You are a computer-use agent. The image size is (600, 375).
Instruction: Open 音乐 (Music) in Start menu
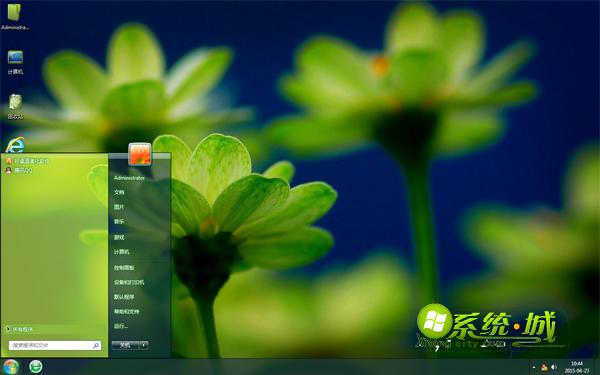point(119,222)
